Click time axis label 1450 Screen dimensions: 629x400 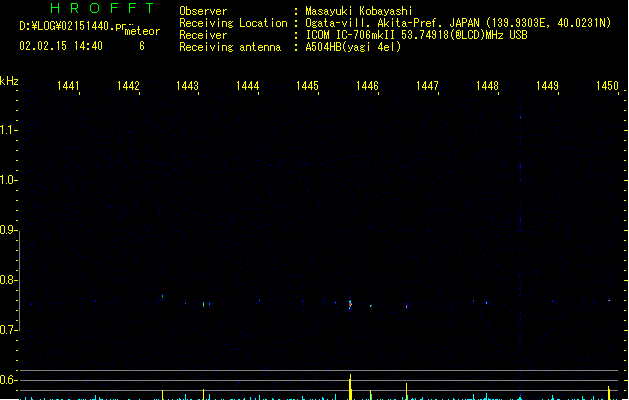pyautogui.click(x=607, y=86)
